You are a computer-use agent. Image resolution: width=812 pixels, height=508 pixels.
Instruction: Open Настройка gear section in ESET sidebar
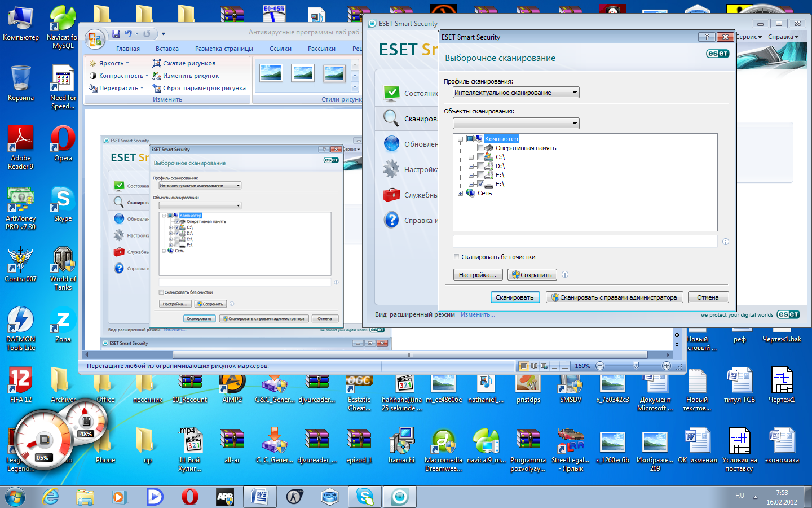(x=410, y=169)
